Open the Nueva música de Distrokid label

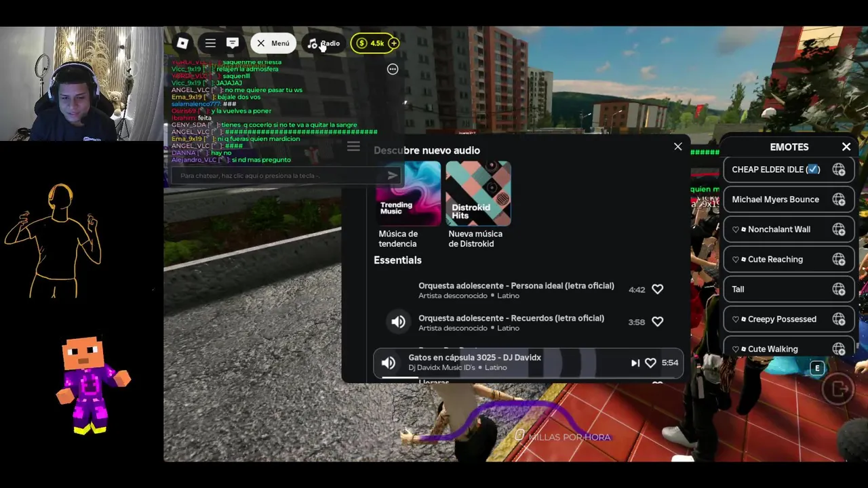click(x=475, y=239)
